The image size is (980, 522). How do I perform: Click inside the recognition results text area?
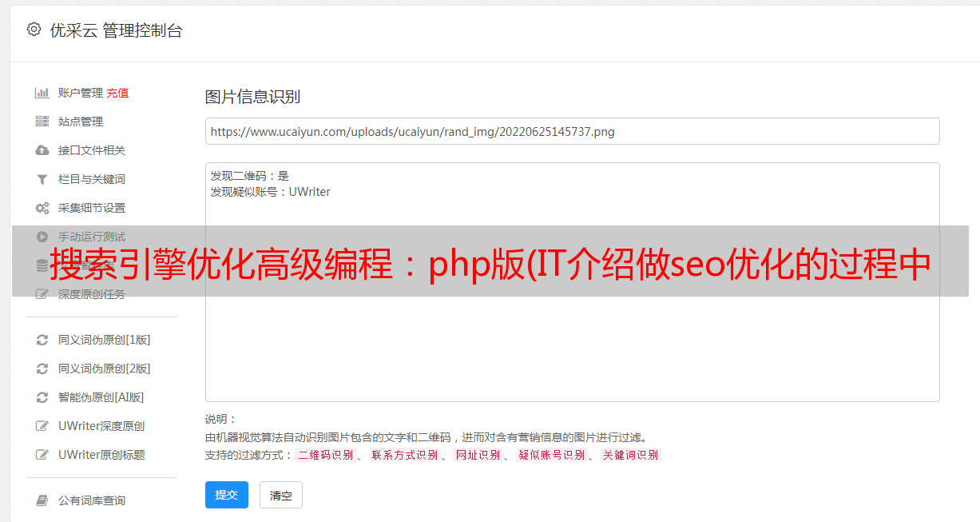pyautogui.click(x=572, y=281)
